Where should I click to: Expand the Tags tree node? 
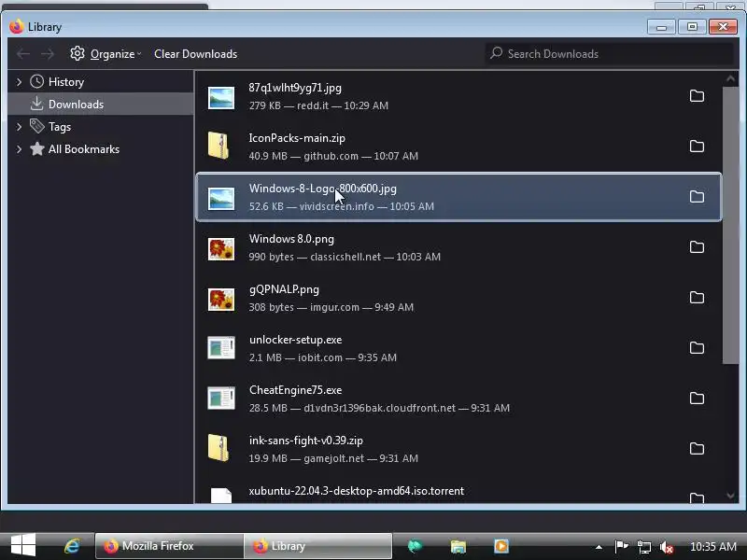click(x=19, y=127)
